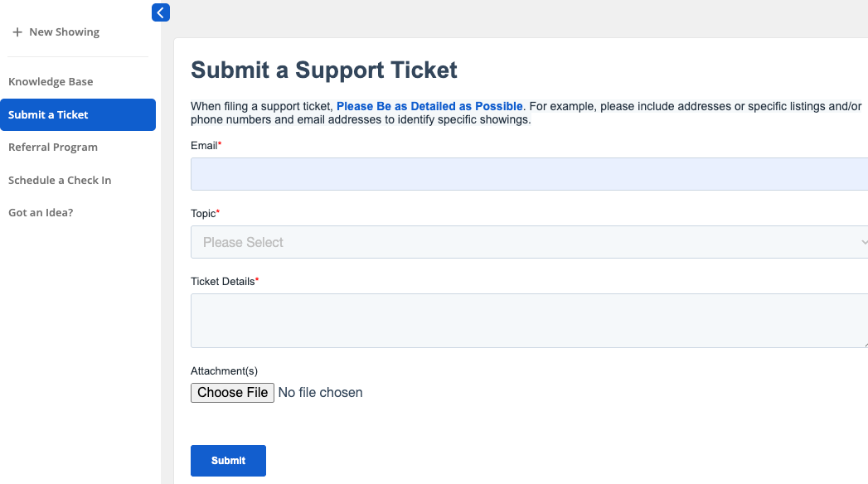Click the No file chosen text
Screen dimensions: 868x484
(x=320, y=393)
